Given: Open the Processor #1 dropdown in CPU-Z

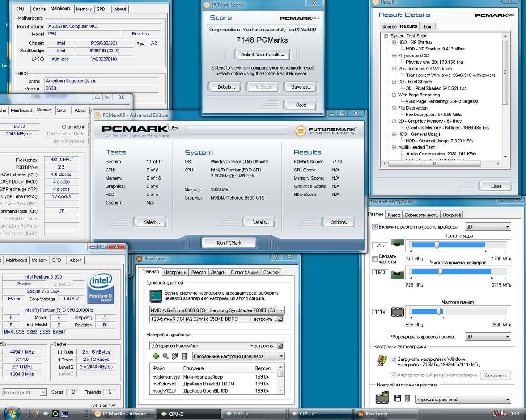Looking at the screenshot, I should [25, 392].
